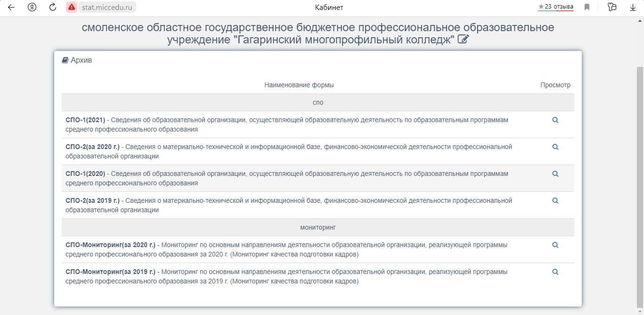The image size is (644, 315).
Task: Open browser downloads
Action: (x=633, y=7)
